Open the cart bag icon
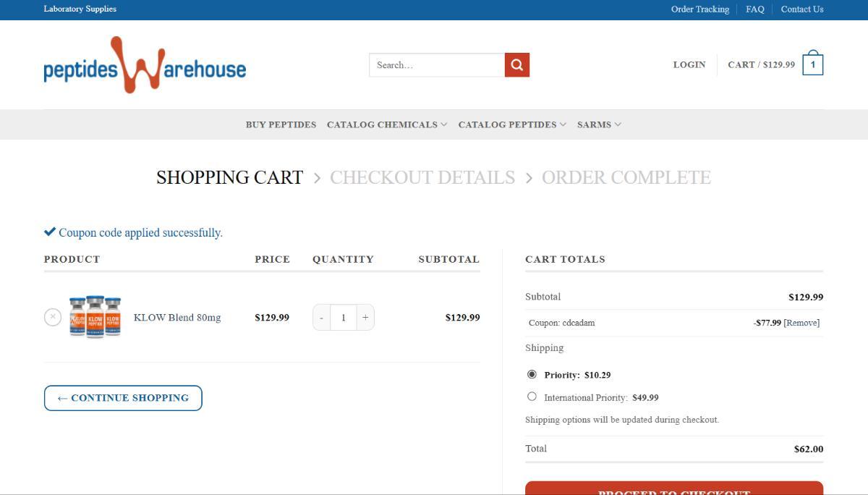 pos(812,65)
